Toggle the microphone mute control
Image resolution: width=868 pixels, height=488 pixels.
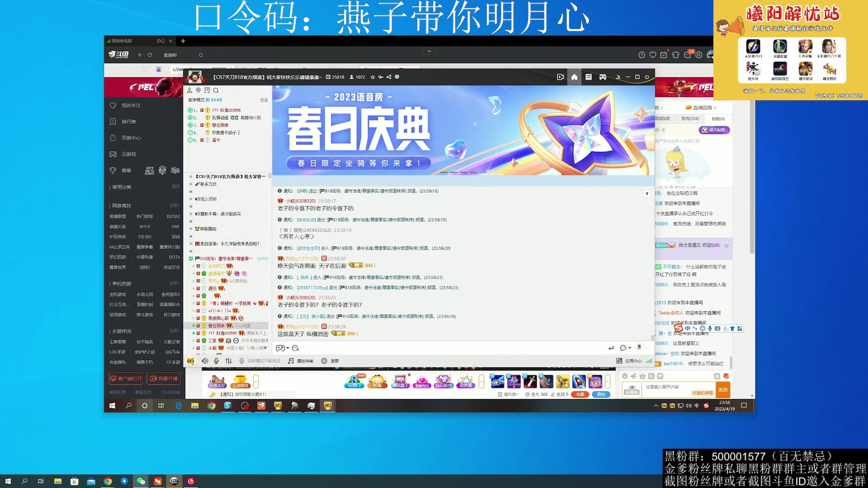click(216, 361)
